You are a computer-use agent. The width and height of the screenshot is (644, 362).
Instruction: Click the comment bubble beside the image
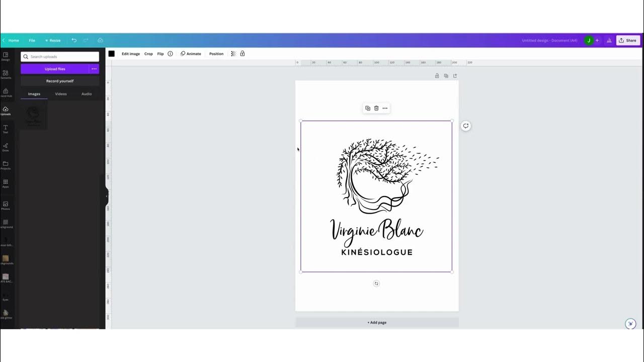pyautogui.click(x=466, y=126)
